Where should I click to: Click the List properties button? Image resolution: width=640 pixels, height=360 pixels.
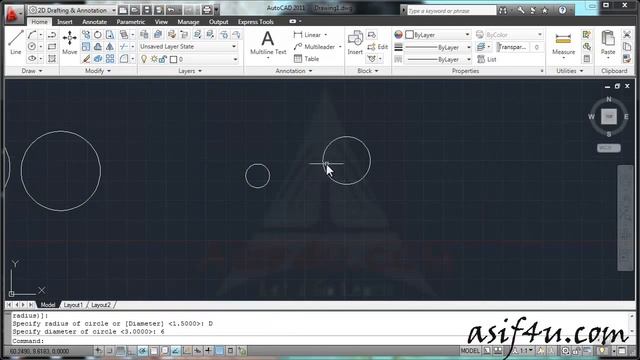coord(487,59)
